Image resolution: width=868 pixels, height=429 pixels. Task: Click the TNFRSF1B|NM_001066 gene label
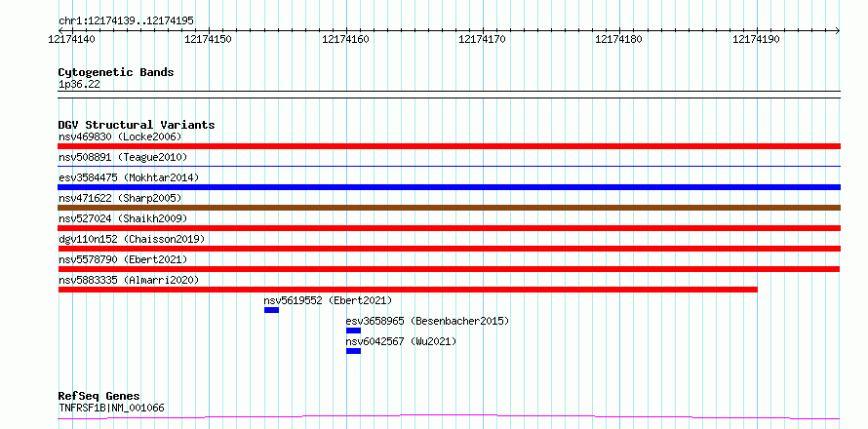click(x=111, y=408)
